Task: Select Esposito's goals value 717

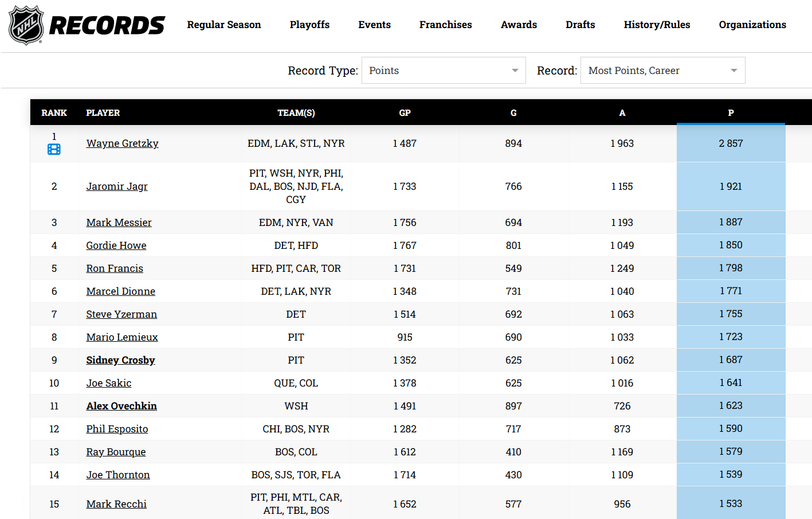Action: point(513,429)
